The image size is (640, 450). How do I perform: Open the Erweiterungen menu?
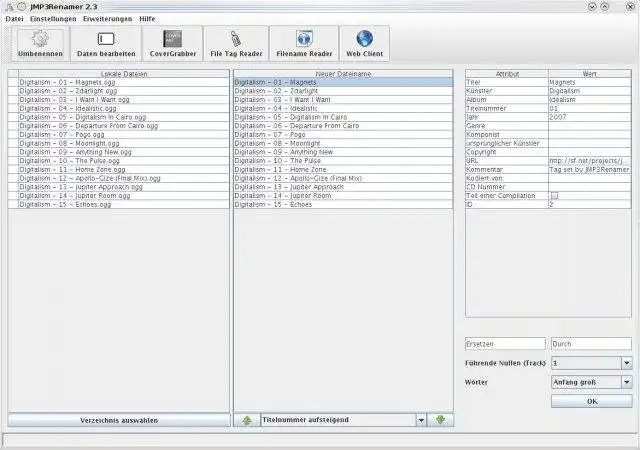pyautogui.click(x=107, y=19)
